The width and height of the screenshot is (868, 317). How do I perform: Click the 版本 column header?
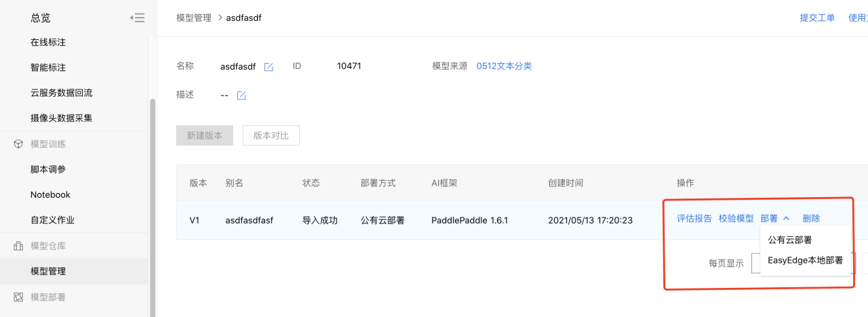pyautogui.click(x=198, y=183)
